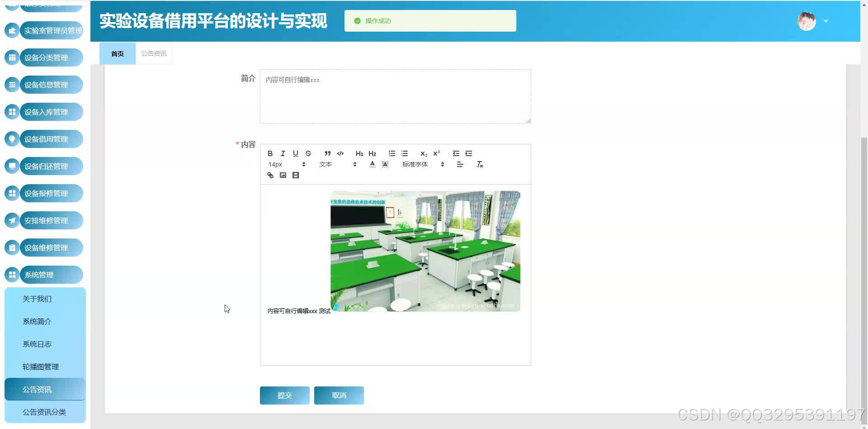
Task: Apply bold formatting in the editor
Action: tap(270, 153)
